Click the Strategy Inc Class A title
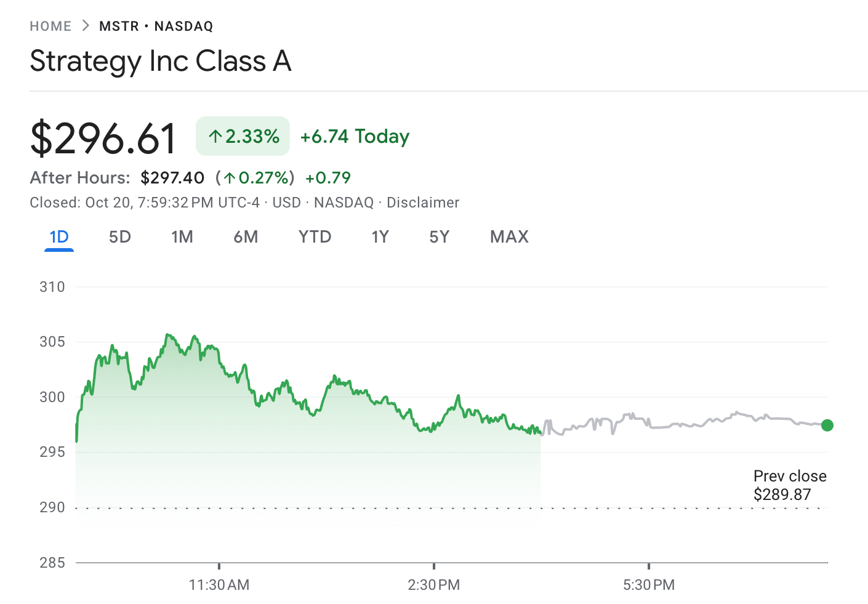This screenshot has height=604, width=868. click(x=161, y=61)
